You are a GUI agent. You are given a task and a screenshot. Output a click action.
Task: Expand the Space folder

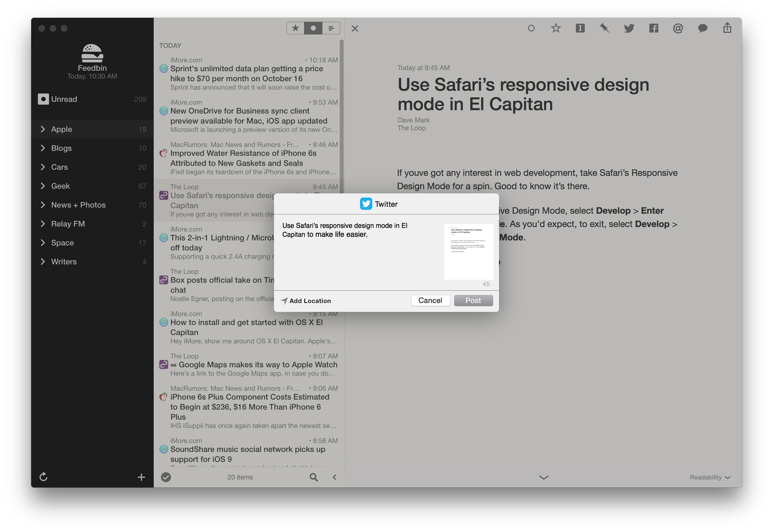pyautogui.click(x=42, y=242)
